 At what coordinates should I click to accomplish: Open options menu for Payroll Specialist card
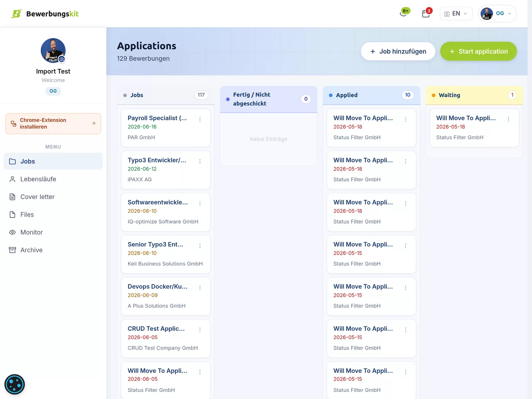pyautogui.click(x=200, y=119)
